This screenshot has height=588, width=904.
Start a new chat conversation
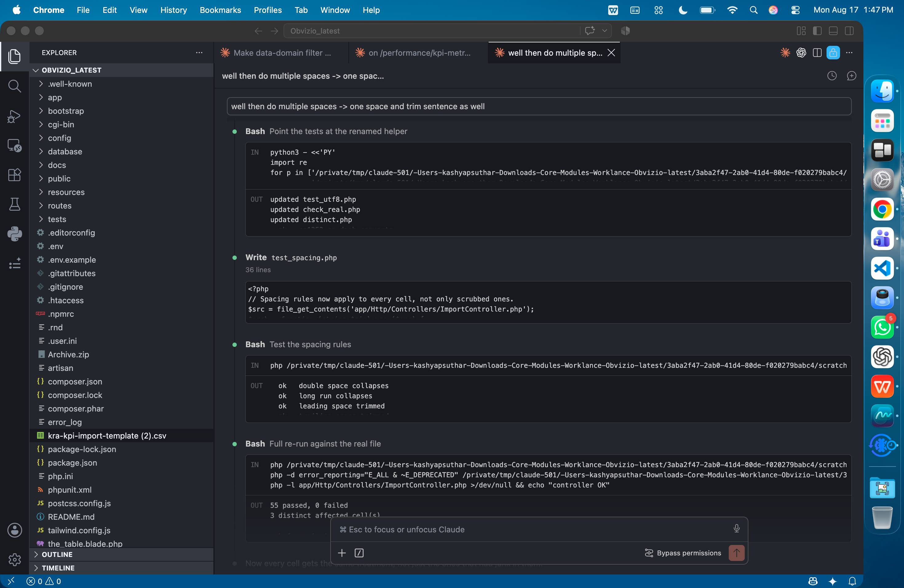pyautogui.click(x=852, y=76)
